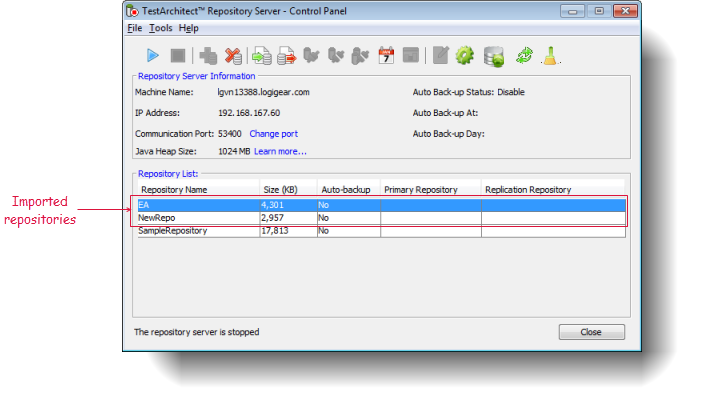Click the first gray database tool icon
702x412 pixels.
point(311,56)
